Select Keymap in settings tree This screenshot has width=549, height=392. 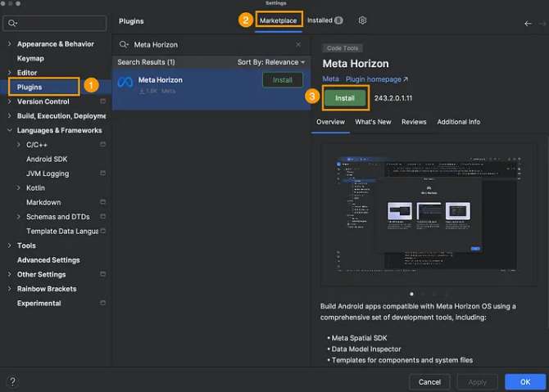click(x=30, y=58)
